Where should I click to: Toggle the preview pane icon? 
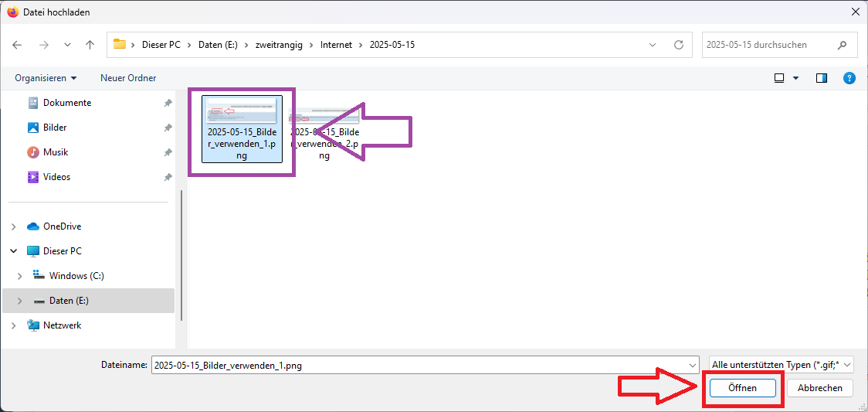pyautogui.click(x=822, y=78)
